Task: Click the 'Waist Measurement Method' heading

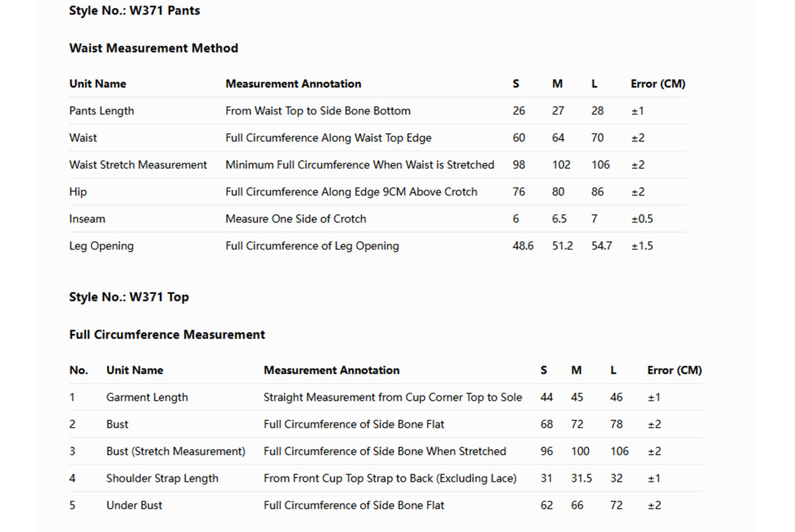Action: pos(154,48)
